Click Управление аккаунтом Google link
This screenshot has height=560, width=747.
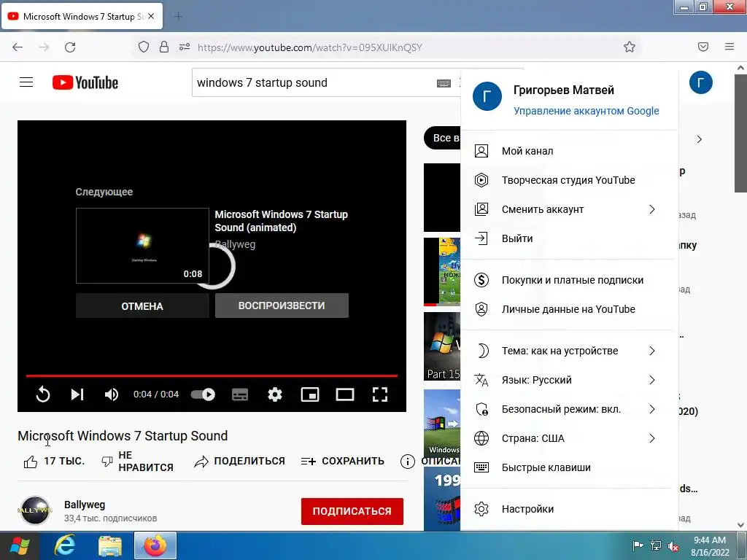point(586,111)
